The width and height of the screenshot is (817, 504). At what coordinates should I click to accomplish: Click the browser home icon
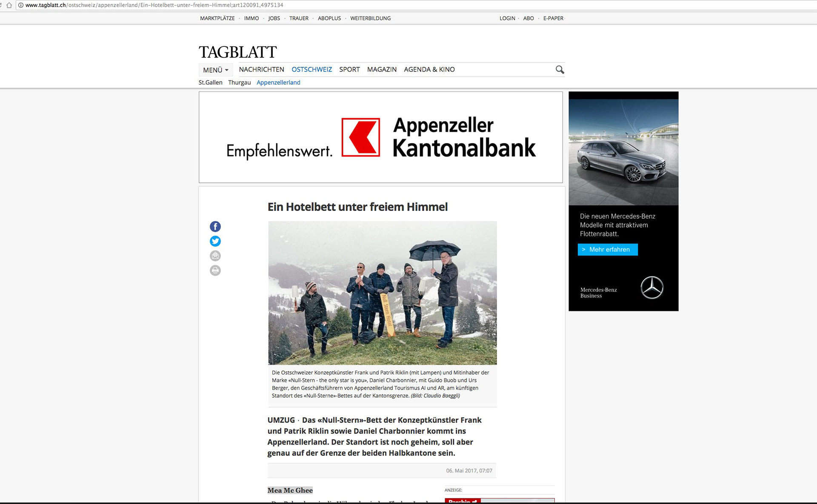pos(9,5)
